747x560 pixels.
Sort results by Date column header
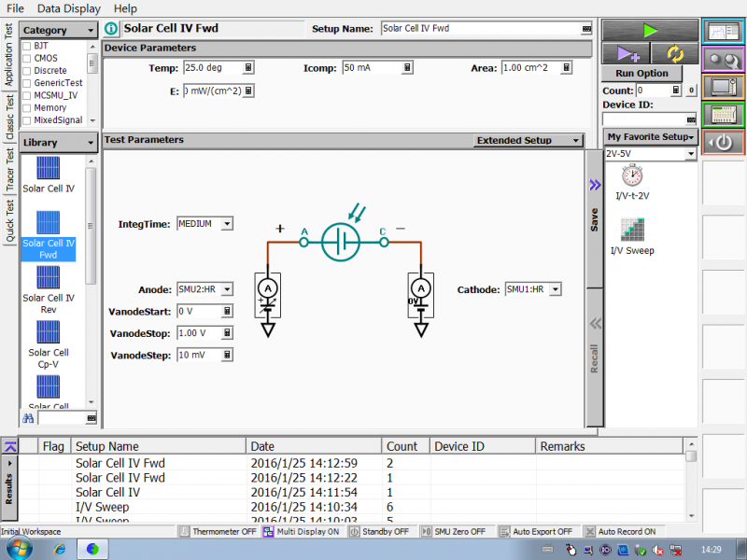314,446
